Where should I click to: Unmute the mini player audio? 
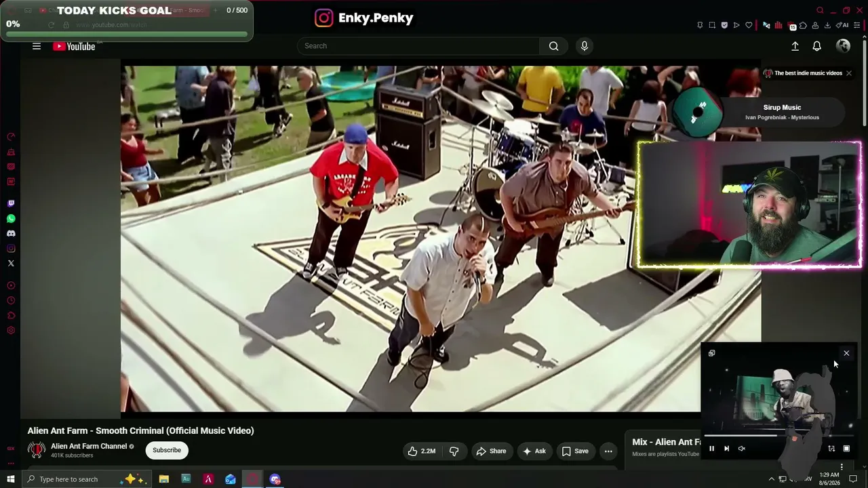pyautogui.click(x=741, y=449)
